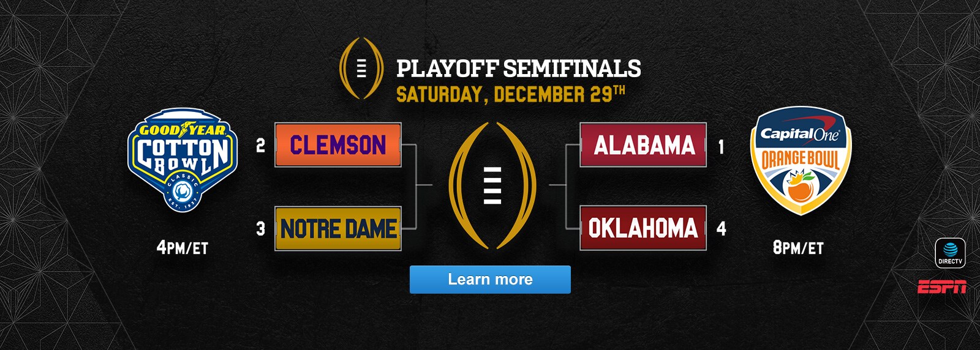Click seed number 3 next to Notre Dame
This screenshot has height=350, width=980.
click(260, 229)
